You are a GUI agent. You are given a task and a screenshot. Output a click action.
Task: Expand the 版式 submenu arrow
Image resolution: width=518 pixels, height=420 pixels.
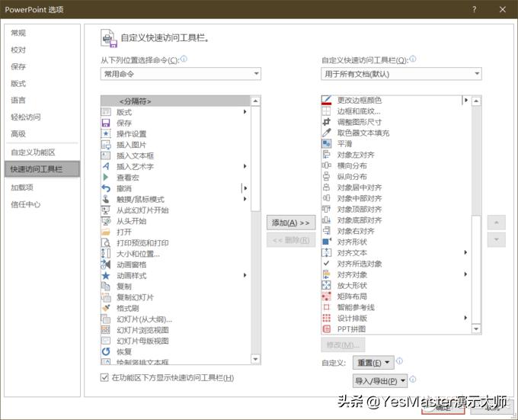245,112
